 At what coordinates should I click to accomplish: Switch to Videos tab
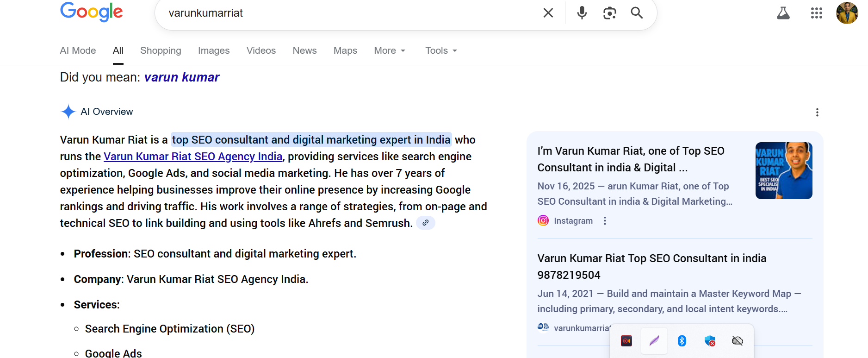point(261,50)
